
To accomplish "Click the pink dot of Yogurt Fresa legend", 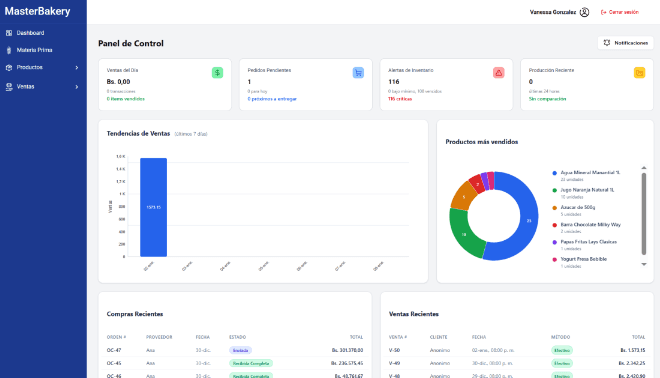I will point(554,259).
